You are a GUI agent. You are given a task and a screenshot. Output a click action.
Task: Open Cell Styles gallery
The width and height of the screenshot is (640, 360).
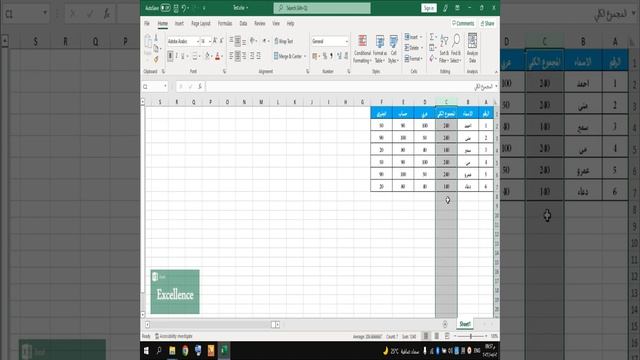pyautogui.click(x=393, y=49)
